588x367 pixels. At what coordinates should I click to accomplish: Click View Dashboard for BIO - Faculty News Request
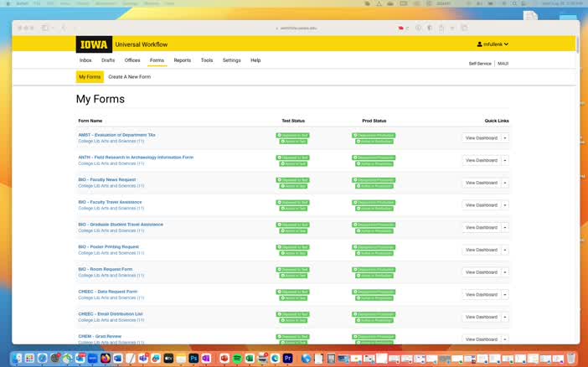(481, 183)
